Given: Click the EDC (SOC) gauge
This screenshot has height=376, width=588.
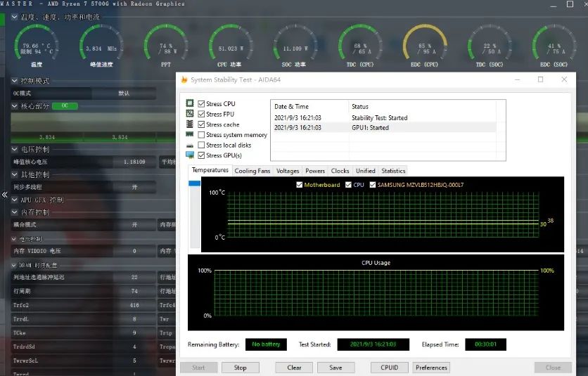Looking at the screenshot, I should pyautogui.click(x=554, y=46).
